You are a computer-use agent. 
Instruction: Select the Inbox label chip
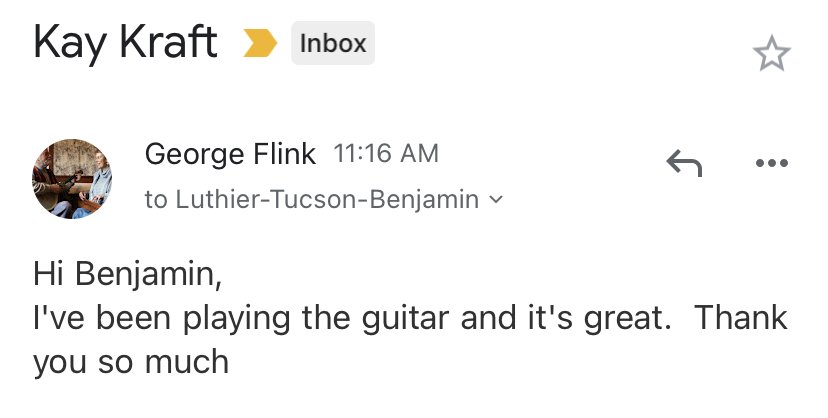point(333,43)
